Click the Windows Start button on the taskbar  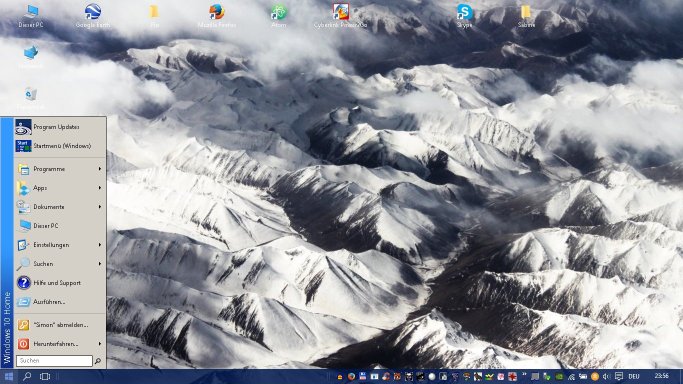point(8,377)
